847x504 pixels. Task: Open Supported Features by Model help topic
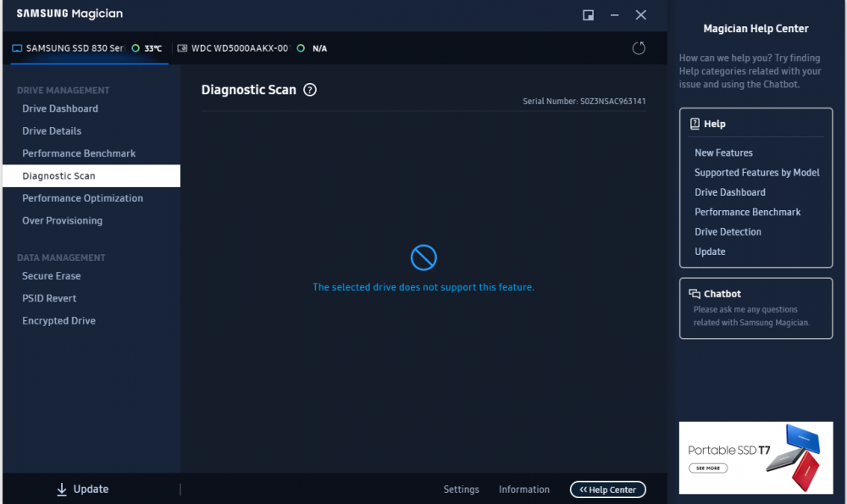756,172
